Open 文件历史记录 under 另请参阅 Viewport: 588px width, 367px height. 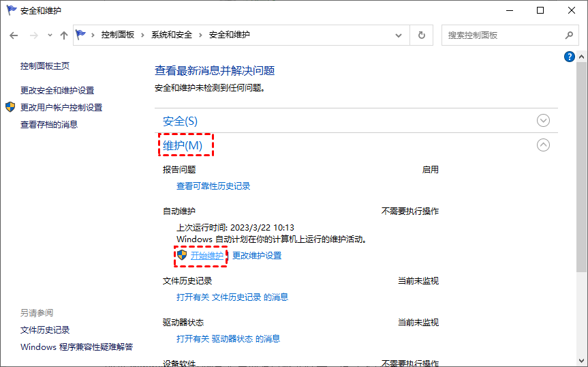pos(45,330)
